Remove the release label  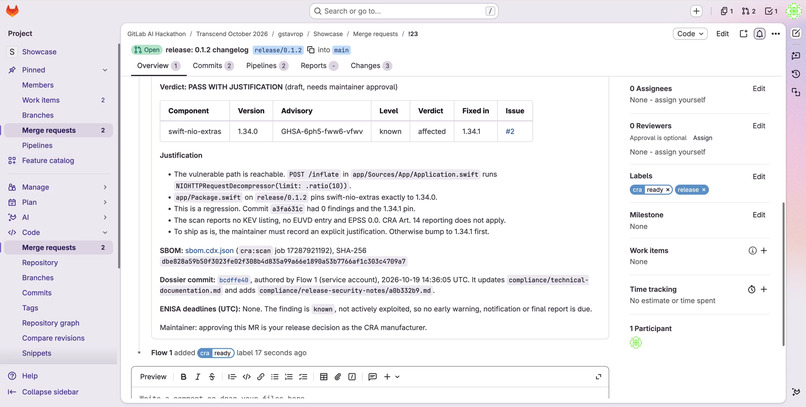(704, 190)
